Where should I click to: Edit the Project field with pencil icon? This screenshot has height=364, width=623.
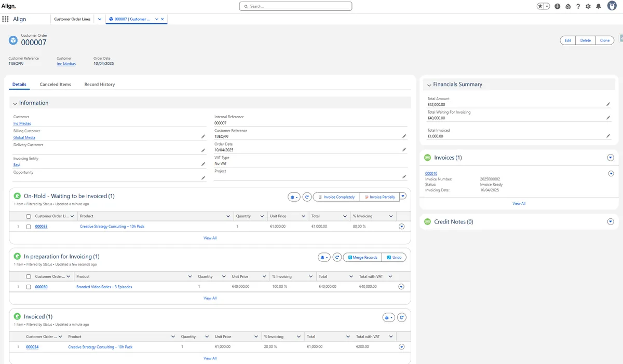[x=404, y=176]
